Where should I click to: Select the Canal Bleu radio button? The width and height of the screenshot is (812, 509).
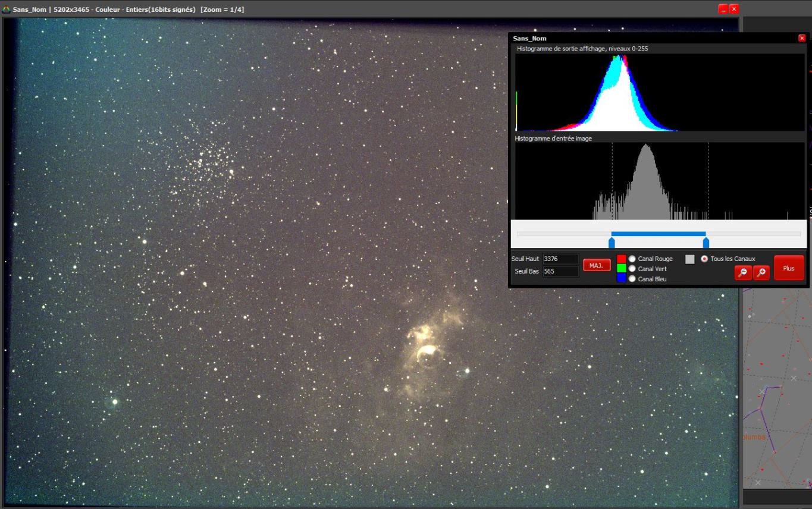coord(632,279)
